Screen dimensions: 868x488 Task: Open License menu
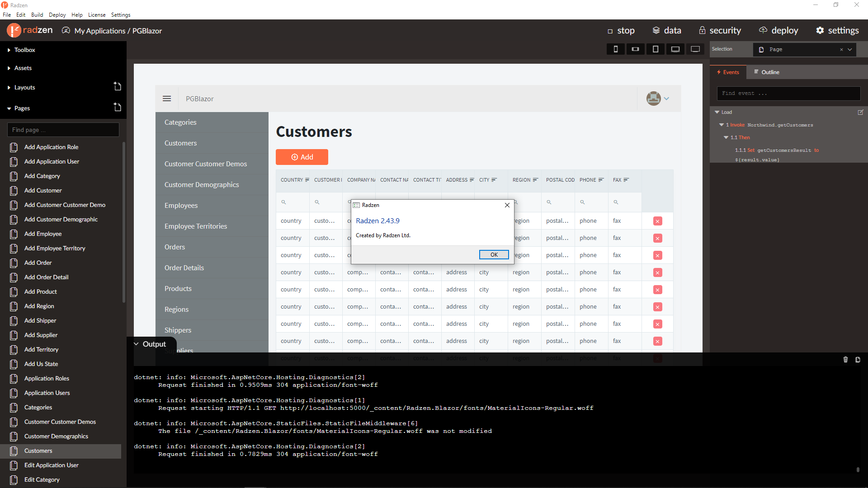(97, 14)
